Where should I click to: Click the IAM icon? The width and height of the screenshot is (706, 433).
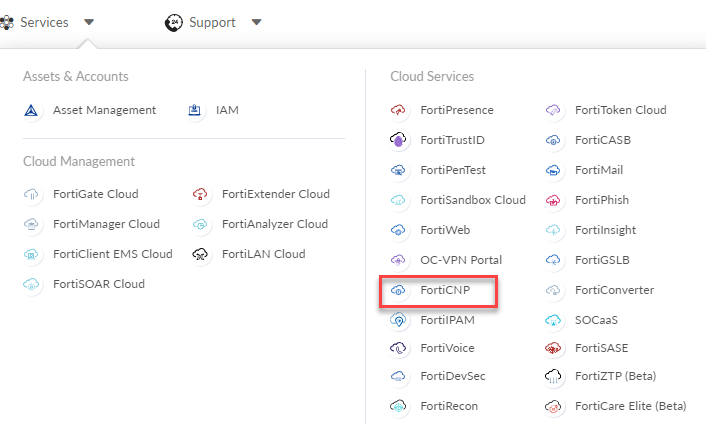pos(195,110)
